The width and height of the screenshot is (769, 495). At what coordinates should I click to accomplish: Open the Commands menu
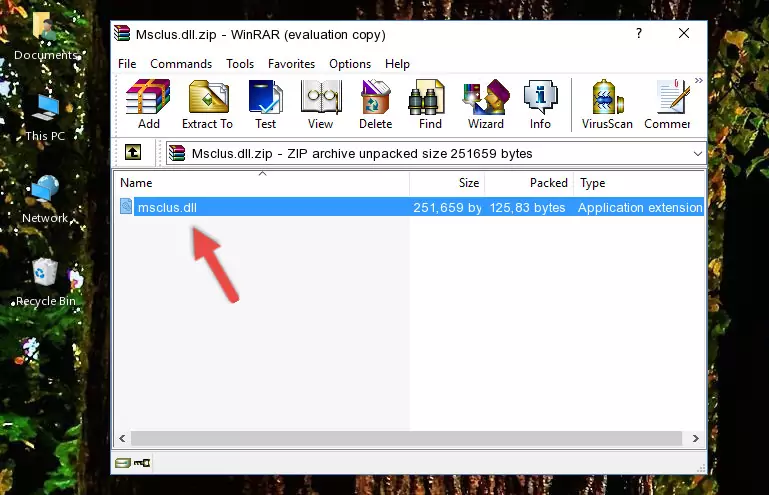(181, 64)
